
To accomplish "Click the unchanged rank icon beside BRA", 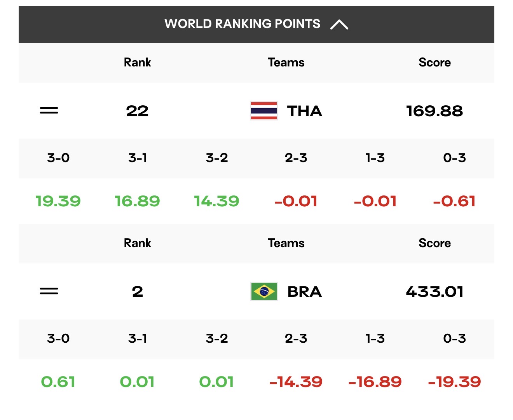I will coord(49,291).
